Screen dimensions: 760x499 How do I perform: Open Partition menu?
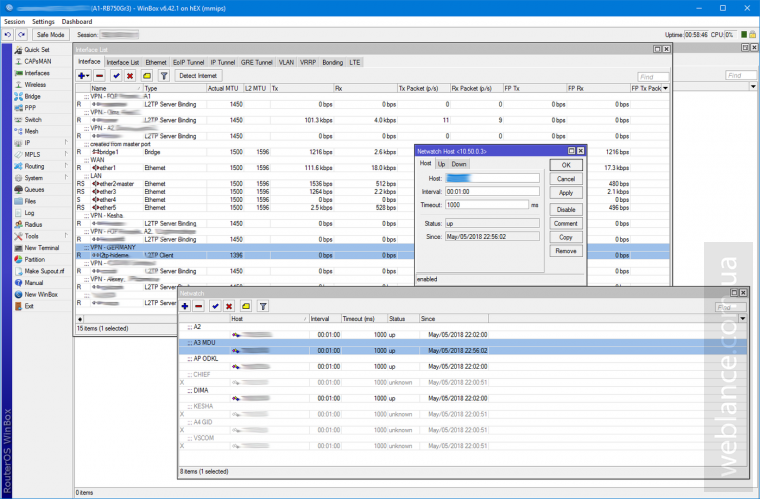point(34,259)
